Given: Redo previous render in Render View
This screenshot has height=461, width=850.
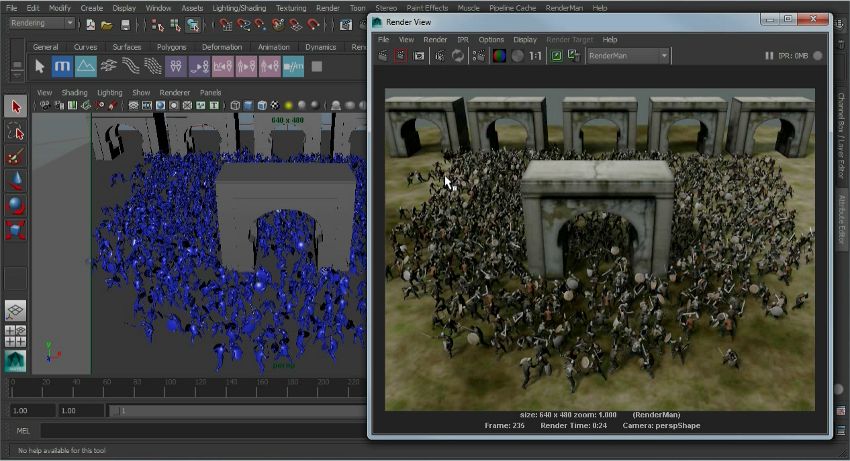Looking at the screenshot, I should (383, 56).
